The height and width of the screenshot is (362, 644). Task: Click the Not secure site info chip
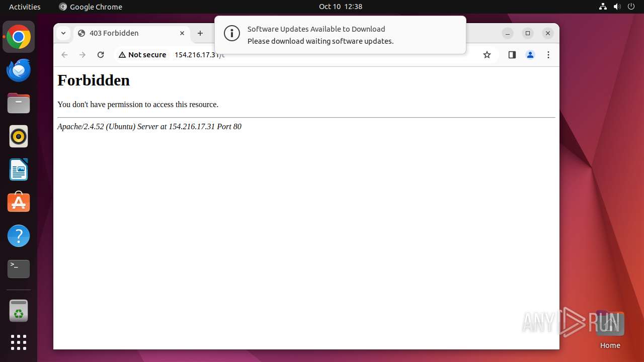click(142, 55)
